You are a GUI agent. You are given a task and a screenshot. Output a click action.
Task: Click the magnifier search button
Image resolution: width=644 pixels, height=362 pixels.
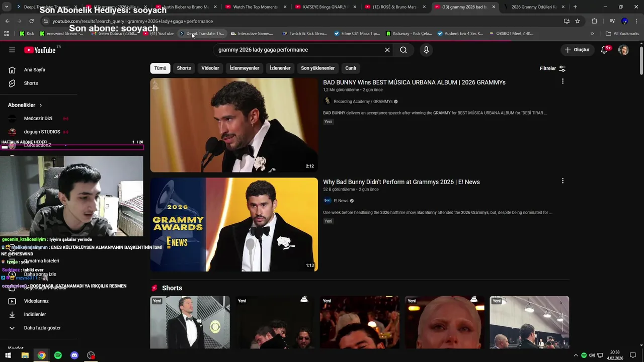[x=404, y=50]
